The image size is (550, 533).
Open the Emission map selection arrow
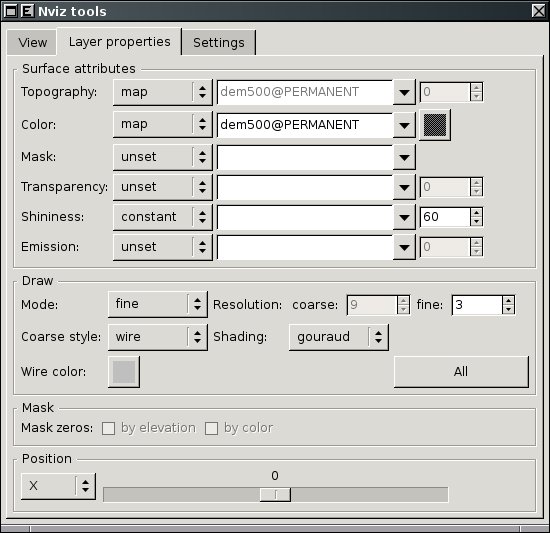(404, 247)
